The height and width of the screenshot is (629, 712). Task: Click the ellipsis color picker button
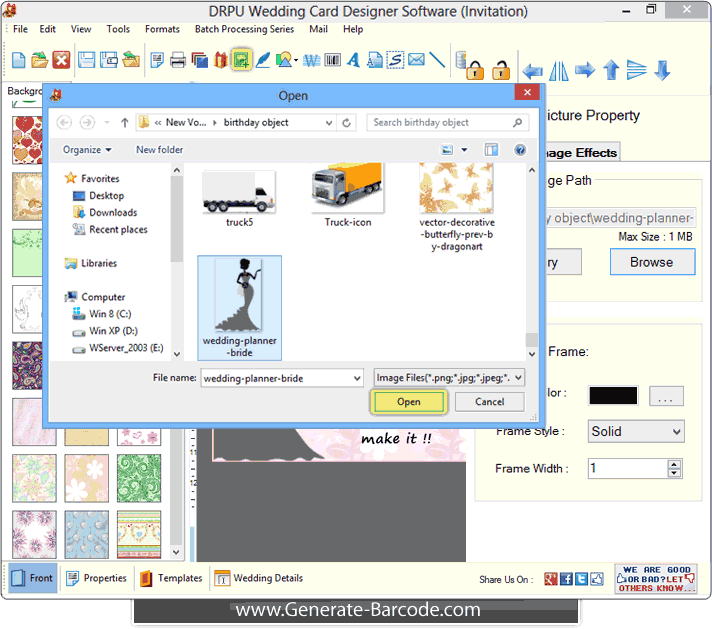666,396
